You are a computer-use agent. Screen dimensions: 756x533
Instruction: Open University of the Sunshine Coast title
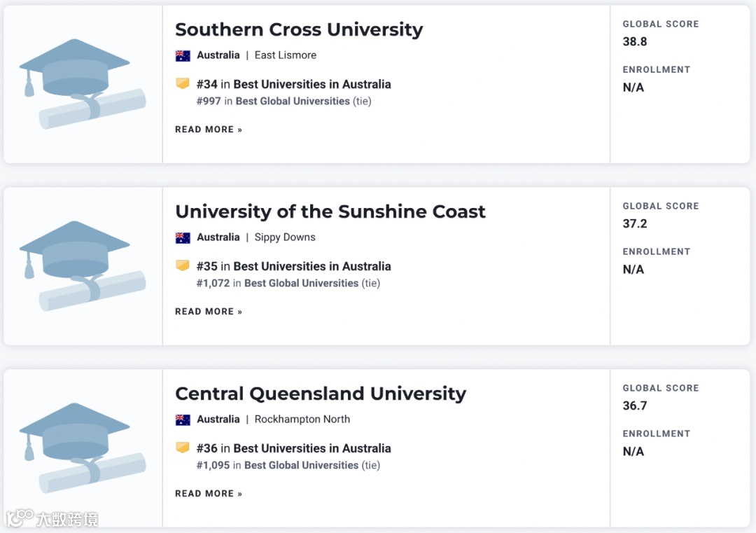(x=330, y=212)
